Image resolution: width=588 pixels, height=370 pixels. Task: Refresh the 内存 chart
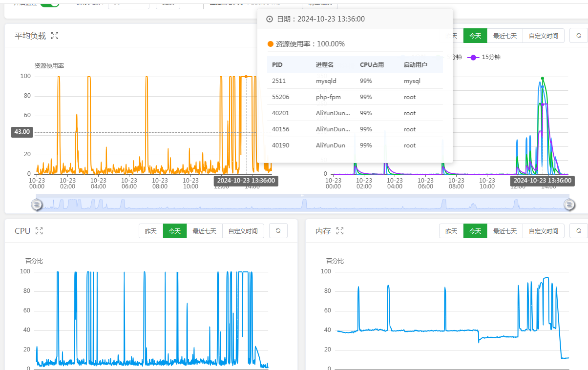579,231
